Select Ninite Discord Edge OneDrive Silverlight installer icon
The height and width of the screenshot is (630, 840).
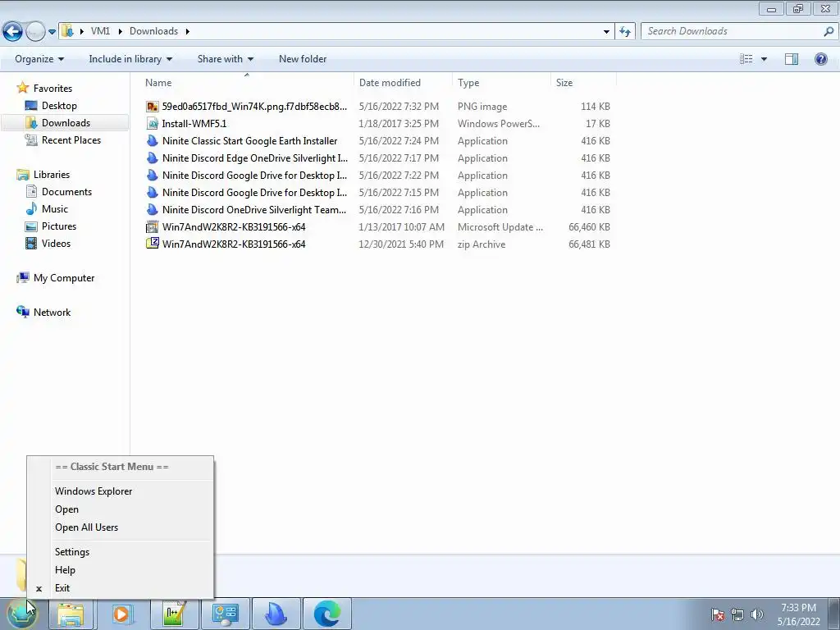(x=152, y=158)
